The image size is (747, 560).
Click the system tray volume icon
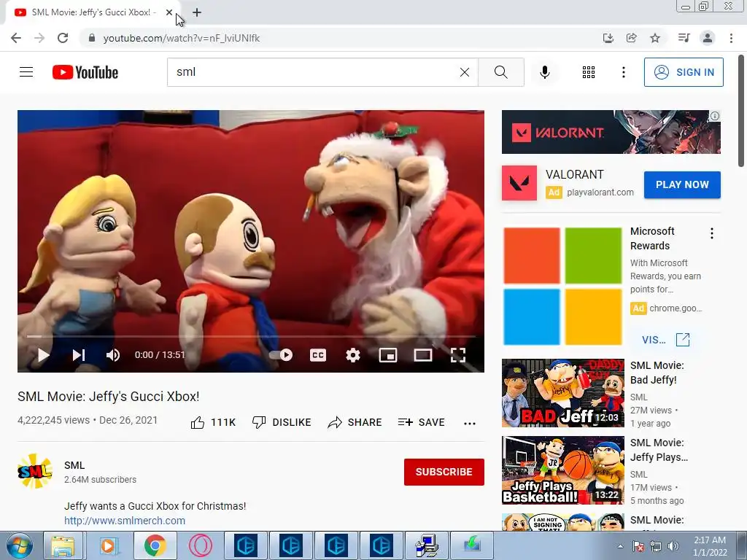point(673,546)
